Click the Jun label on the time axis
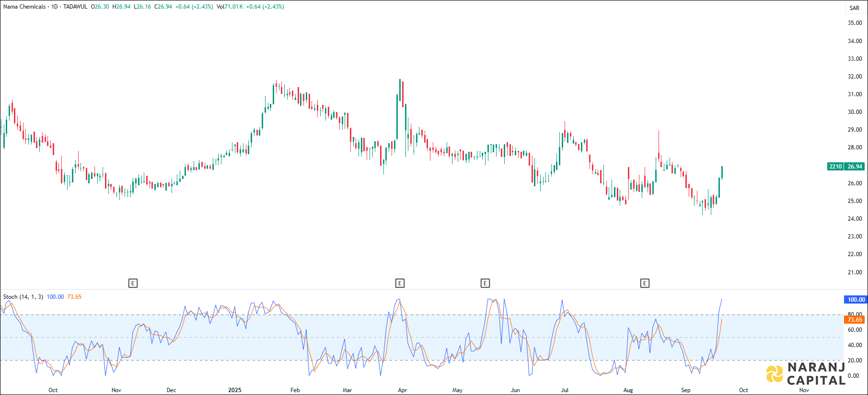868x395 pixels. [x=515, y=390]
